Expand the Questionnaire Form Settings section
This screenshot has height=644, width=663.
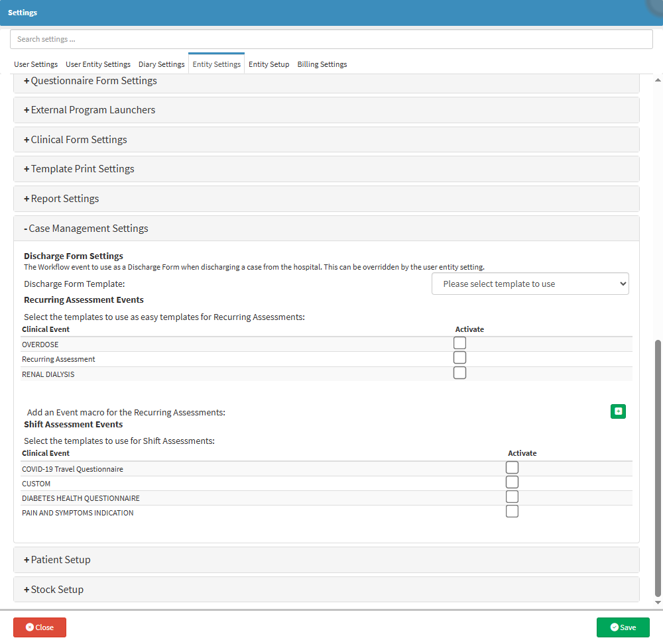click(x=90, y=81)
